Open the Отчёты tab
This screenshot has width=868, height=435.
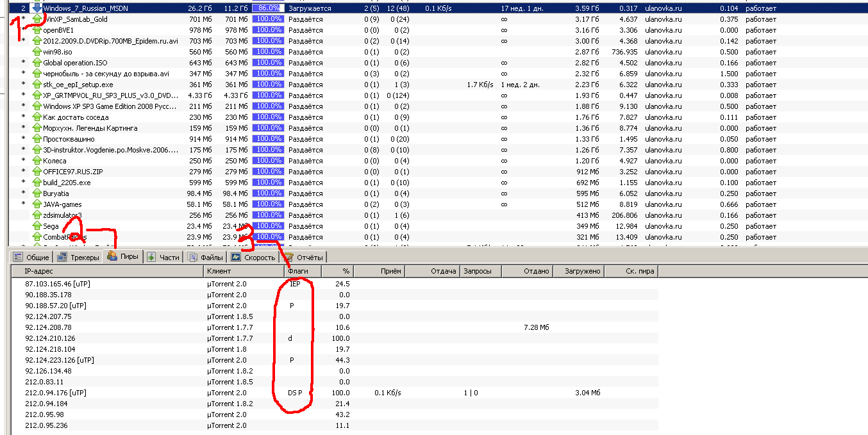(x=305, y=258)
